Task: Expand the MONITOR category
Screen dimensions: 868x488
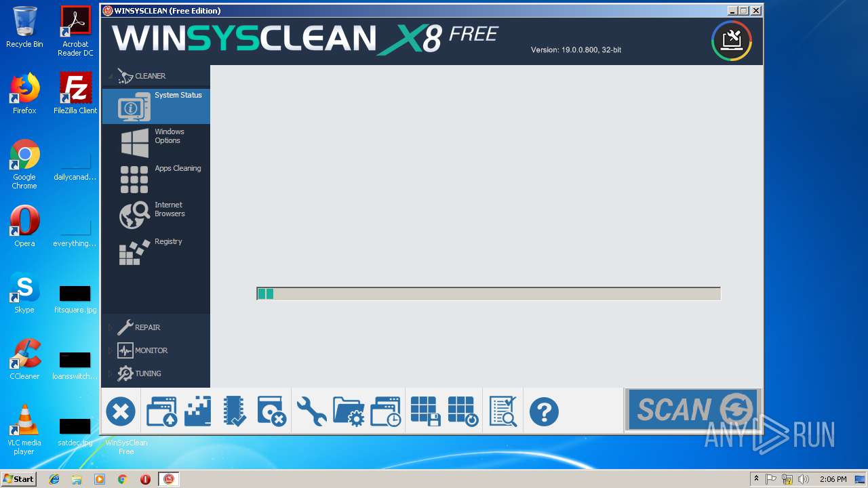Action: tap(111, 350)
